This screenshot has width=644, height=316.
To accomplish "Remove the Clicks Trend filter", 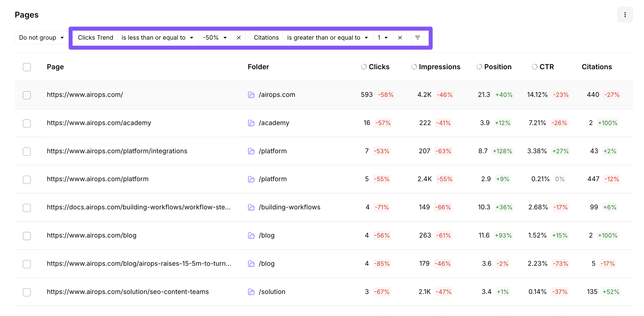I will pyautogui.click(x=239, y=38).
